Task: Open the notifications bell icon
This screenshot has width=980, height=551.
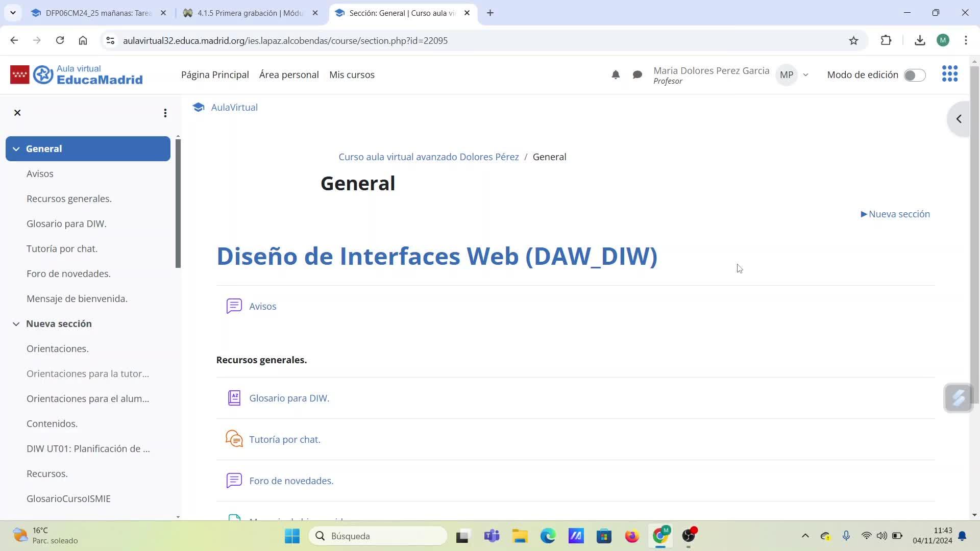Action: pos(616,75)
